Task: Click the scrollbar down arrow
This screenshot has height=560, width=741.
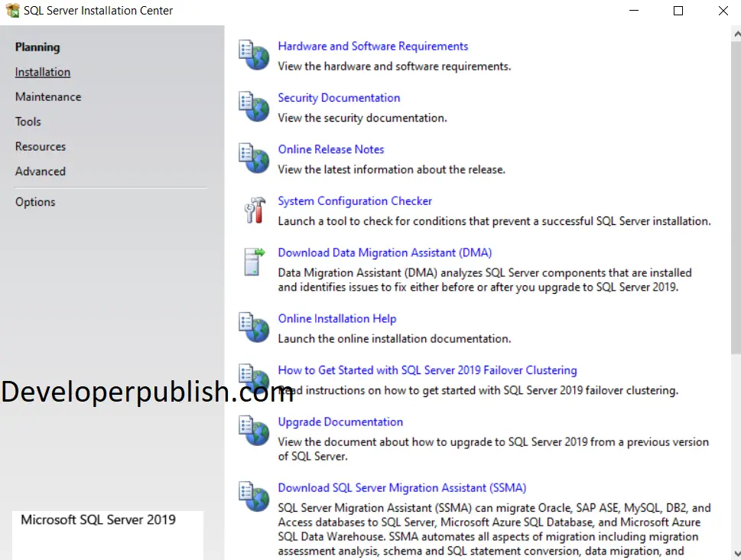Action: coord(736,553)
